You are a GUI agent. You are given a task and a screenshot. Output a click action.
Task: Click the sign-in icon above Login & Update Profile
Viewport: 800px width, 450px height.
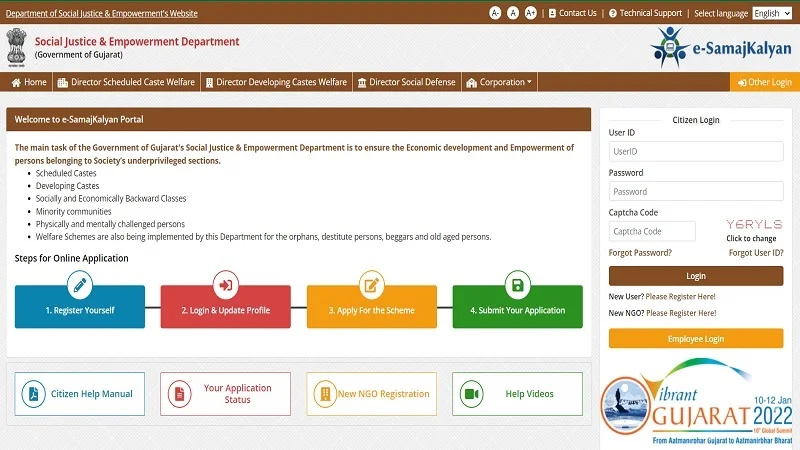226,285
